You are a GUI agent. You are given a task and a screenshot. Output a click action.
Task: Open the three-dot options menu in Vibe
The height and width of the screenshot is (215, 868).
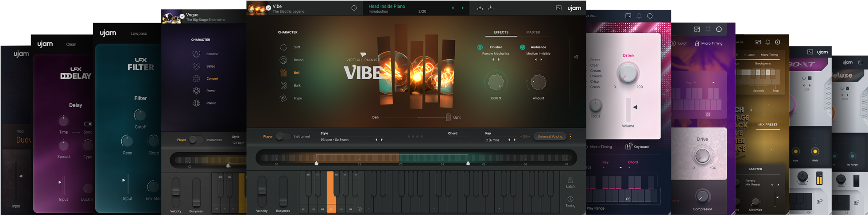click(570, 137)
